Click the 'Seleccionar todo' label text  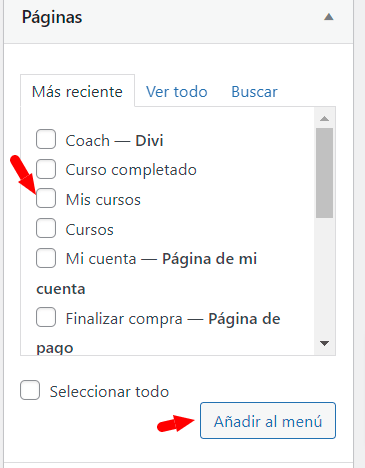tap(109, 391)
